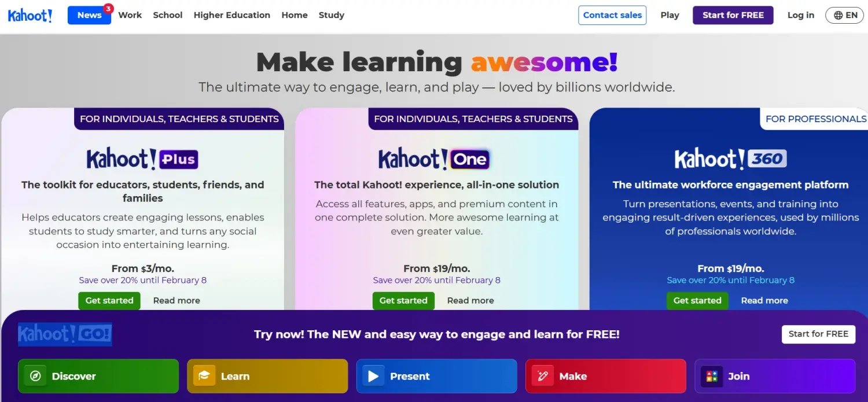Click 'Try now! The NEW and easy way' text
Screen dimensions: 868x402
point(436,334)
